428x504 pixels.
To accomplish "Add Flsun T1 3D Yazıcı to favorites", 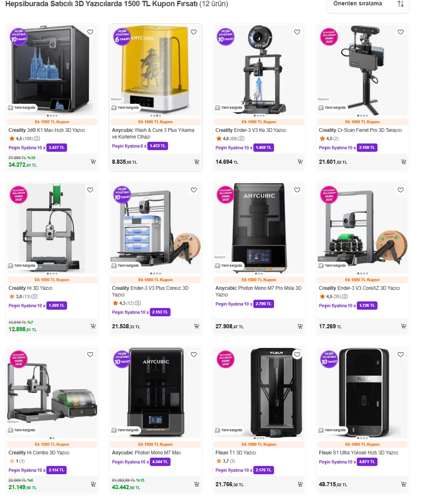I will tap(297, 354).
